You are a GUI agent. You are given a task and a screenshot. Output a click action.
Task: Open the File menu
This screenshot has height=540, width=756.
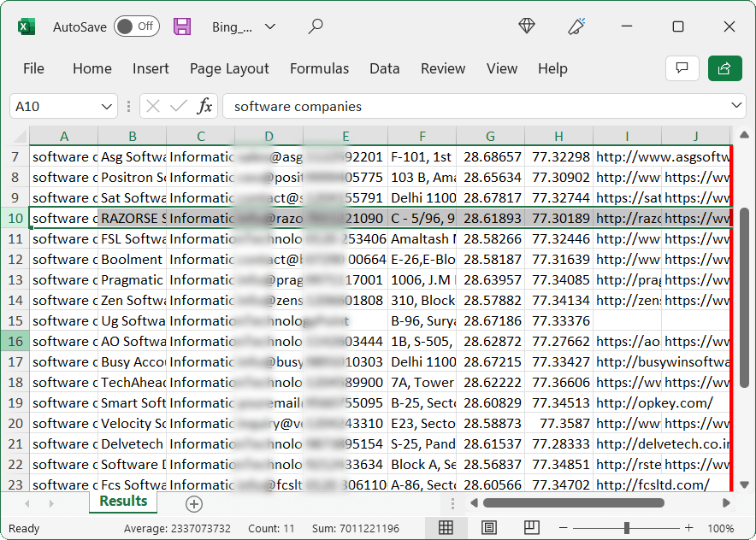tap(33, 68)
